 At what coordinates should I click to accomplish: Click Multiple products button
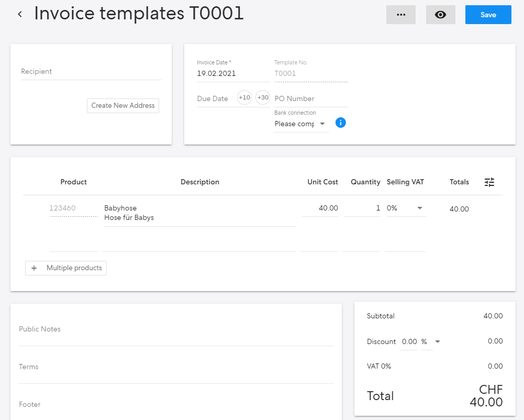(66, 268)
